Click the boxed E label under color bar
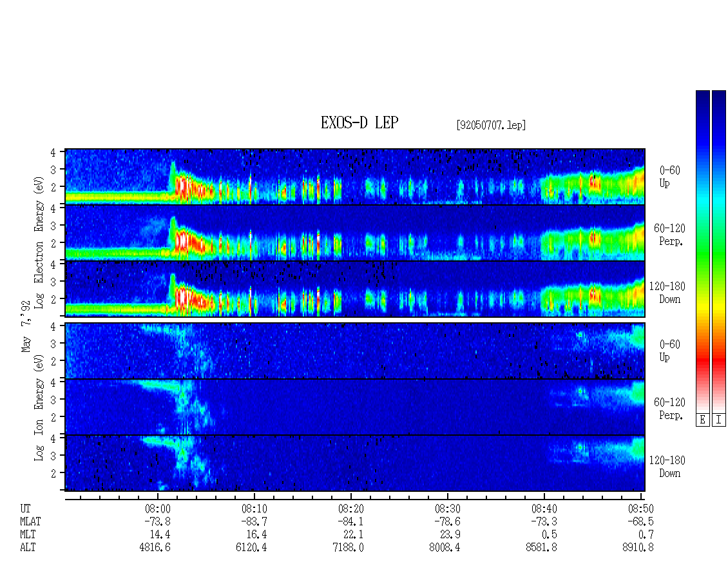The image size is (728, 564). (702, 420)
